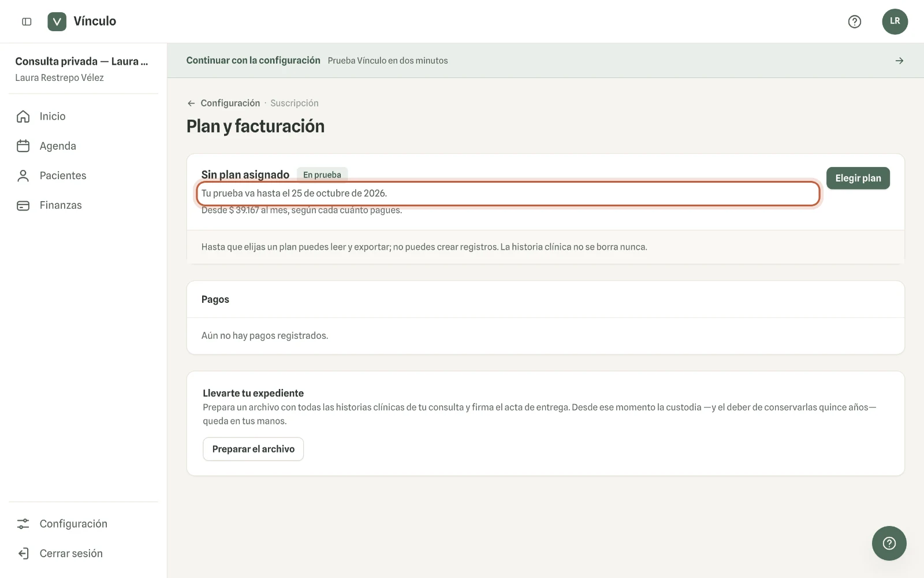Toggle the sidebar panel icon
924x578 pixels.
point(27,21)
